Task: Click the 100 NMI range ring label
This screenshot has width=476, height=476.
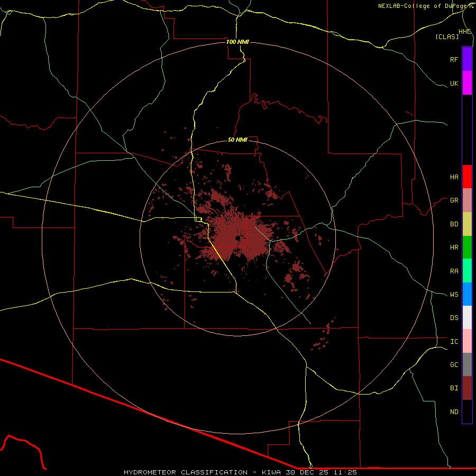Action: [237, 42]
